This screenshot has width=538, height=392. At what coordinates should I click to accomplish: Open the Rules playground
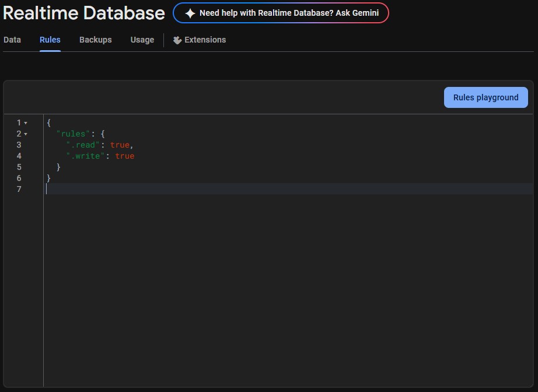coord(486,97)
